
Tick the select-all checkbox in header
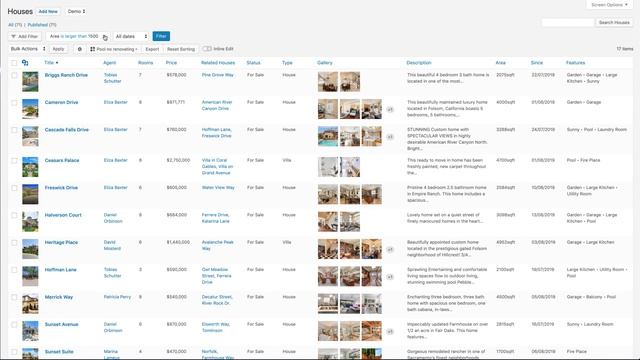click(14, 63)
